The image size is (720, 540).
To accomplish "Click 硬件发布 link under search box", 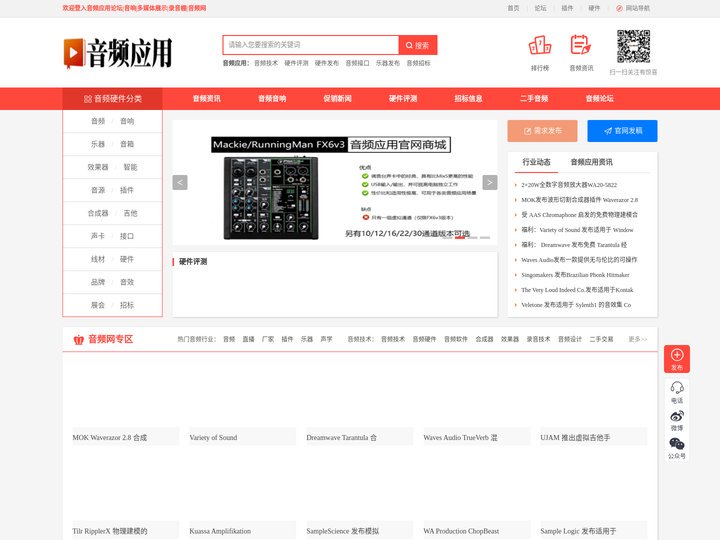I will click(x=326, y=63).
